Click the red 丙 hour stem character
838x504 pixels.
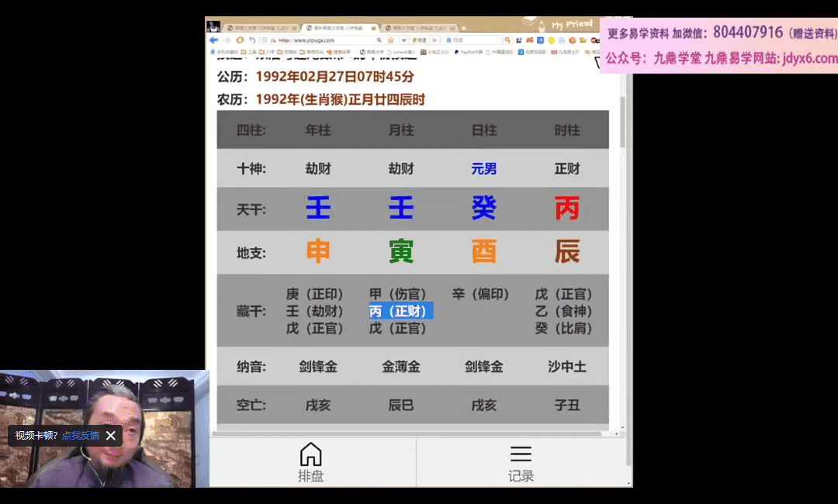coord(566,208)
